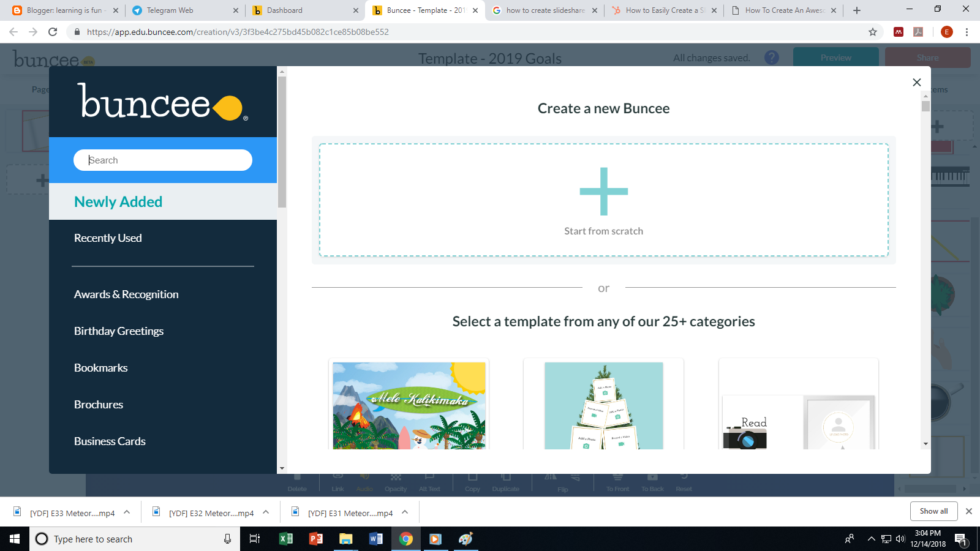980x551 pixels.
Task: Click the Preview button
Action: tap(835, 57)
